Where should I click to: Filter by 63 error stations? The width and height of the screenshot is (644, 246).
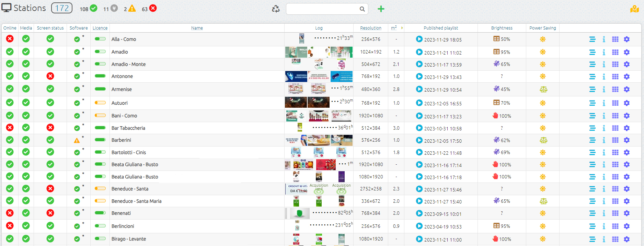click(149, 9)
